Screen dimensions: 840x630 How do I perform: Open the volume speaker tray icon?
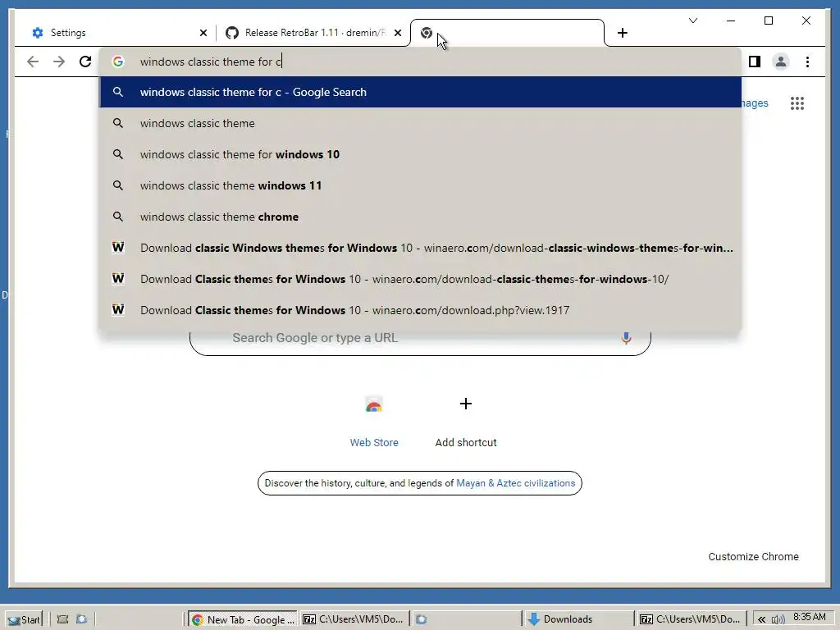click(x=778, y=620)
